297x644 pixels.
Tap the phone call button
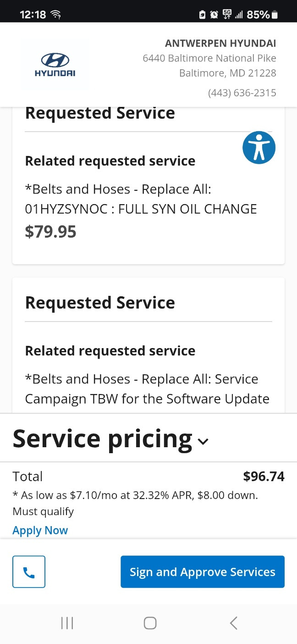pos(29,572)
